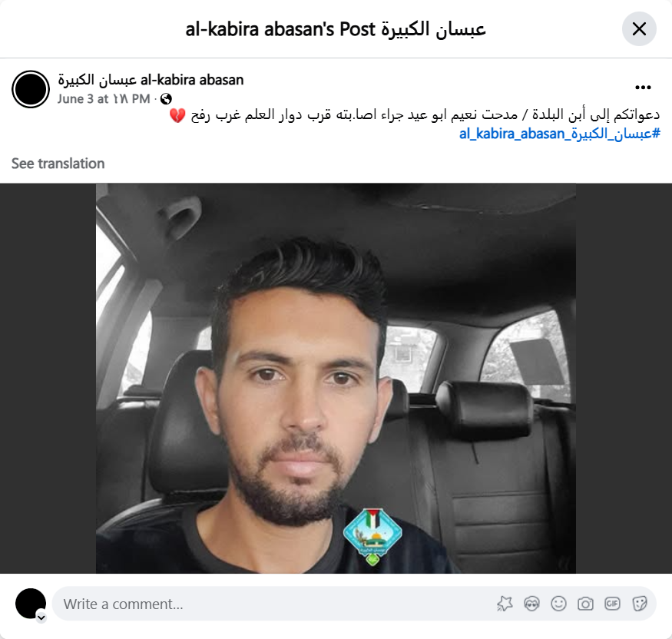Click See translation
Image resolution: width=672 pixels, height=639 pixels.
[58, 164]
